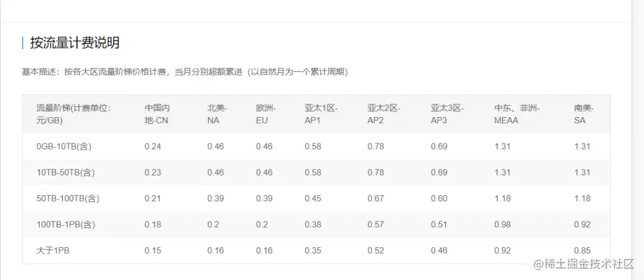Click the 0.15 price in 大于1PB row
Image resolution: width=644 pixels, height=280 pixels.
(153, 250)
